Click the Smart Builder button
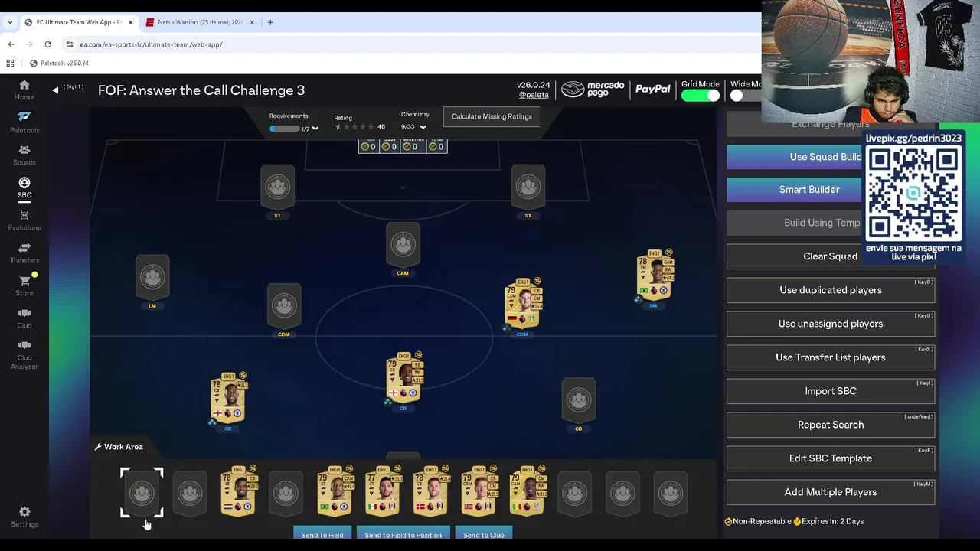Screen dimensions: 980x551 794,190
